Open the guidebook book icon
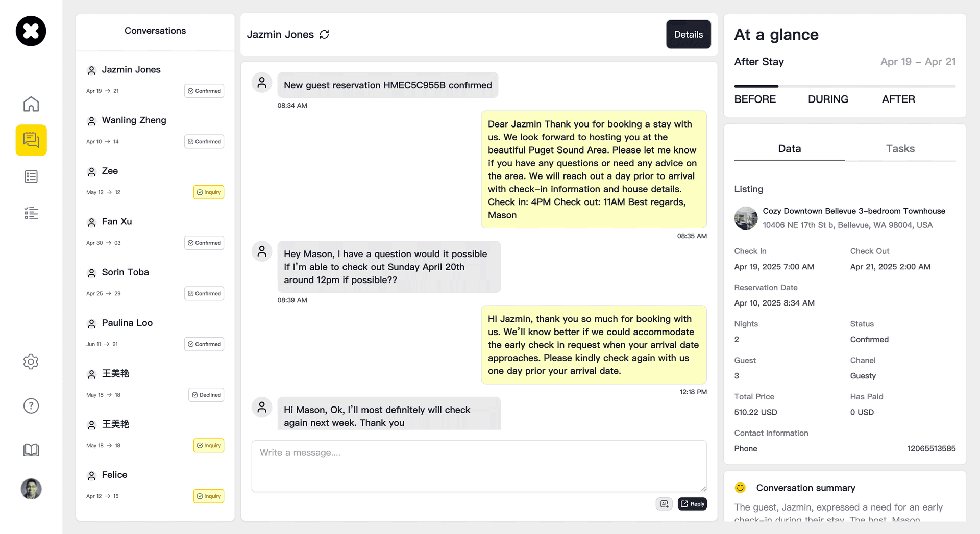 (31, 450)
